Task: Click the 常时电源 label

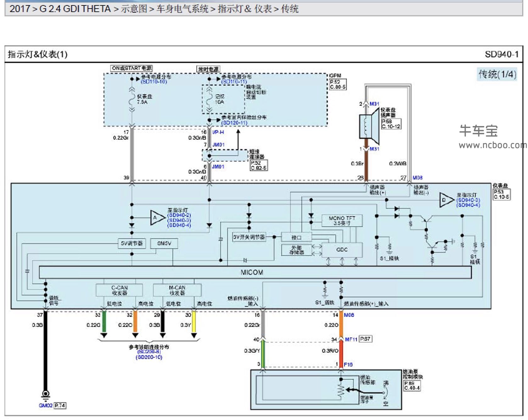Action: coord(208,69)
